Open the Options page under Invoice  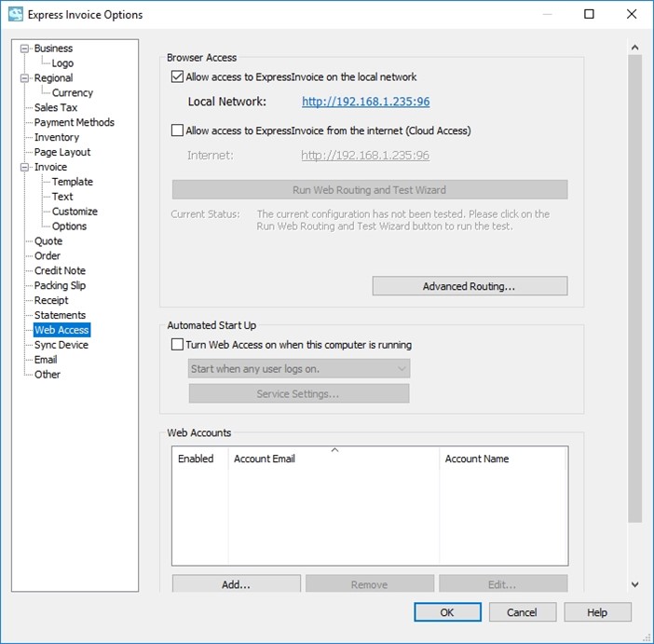click(69, 226)
